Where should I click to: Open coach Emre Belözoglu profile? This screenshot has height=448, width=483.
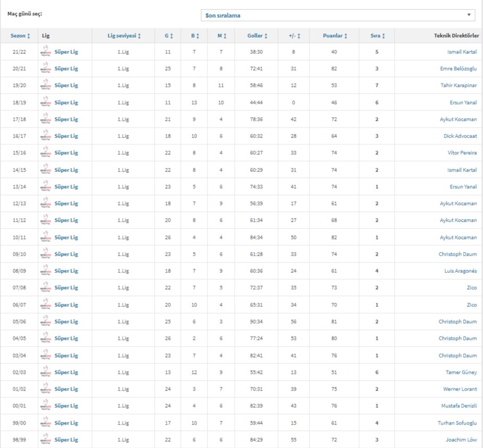pyautogui.click(x=458, y=68)
